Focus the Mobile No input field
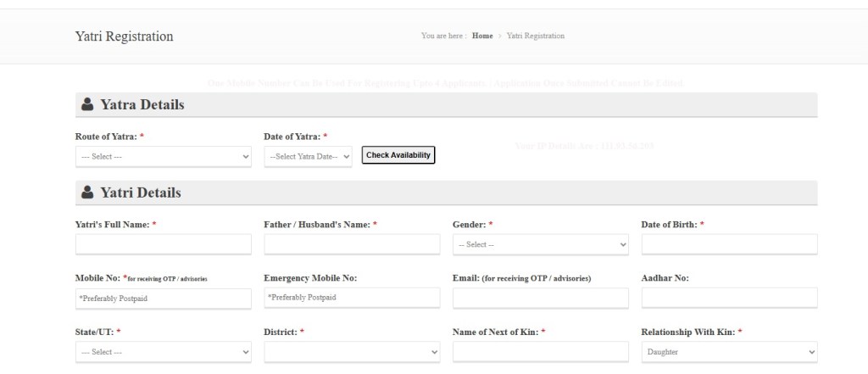Viewport: 868px width, 374px height. pos(164,298)
